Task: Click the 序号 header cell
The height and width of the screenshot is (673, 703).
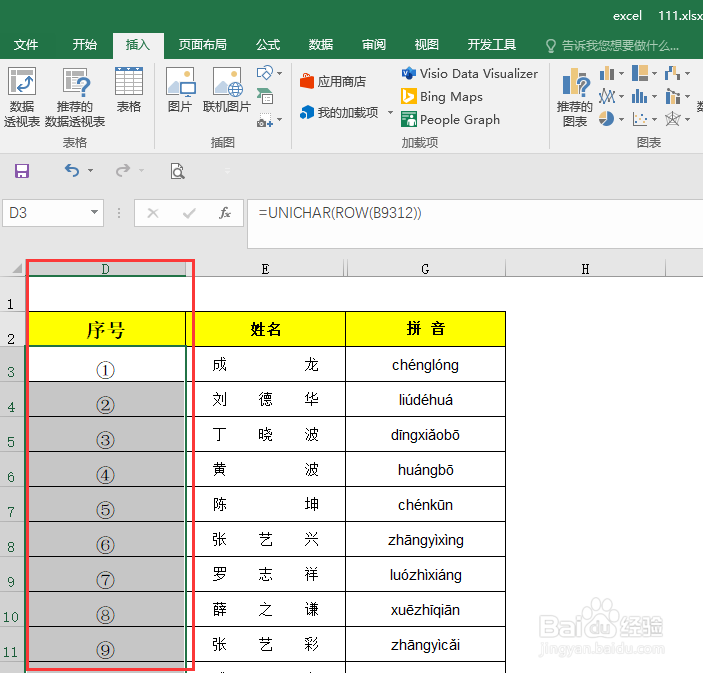Action: [x=106, y=329]
